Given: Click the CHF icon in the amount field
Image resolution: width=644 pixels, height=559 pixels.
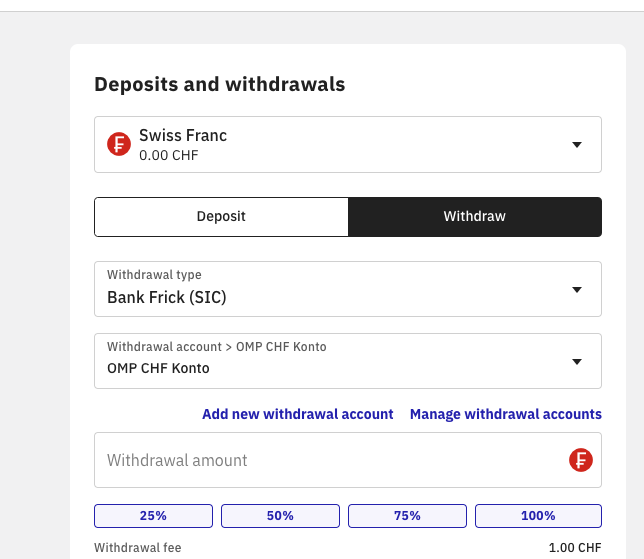Looking at the screenshot, I should [x=581, y=460].
